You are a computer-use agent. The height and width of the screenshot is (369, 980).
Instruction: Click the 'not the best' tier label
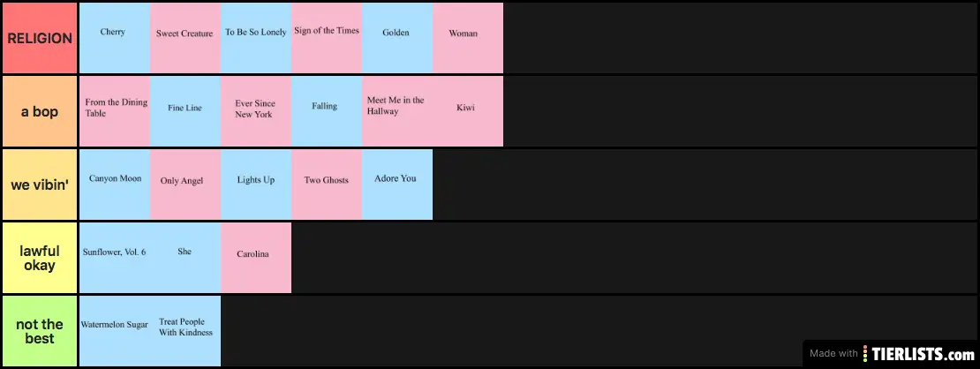(40, 331)
